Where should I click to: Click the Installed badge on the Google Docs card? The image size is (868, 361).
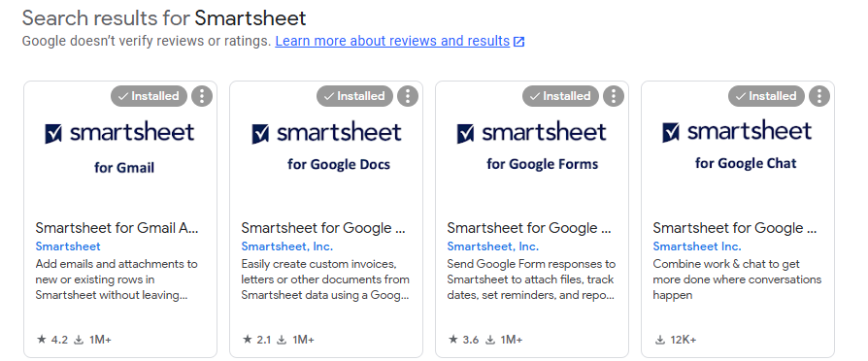click(354, 96)
